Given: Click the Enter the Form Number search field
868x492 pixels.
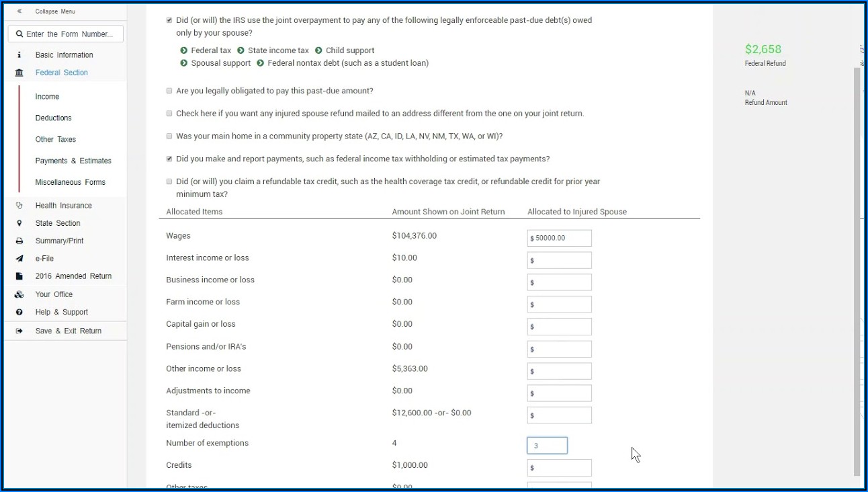Looking at the screenshot, I should [66, 34].
